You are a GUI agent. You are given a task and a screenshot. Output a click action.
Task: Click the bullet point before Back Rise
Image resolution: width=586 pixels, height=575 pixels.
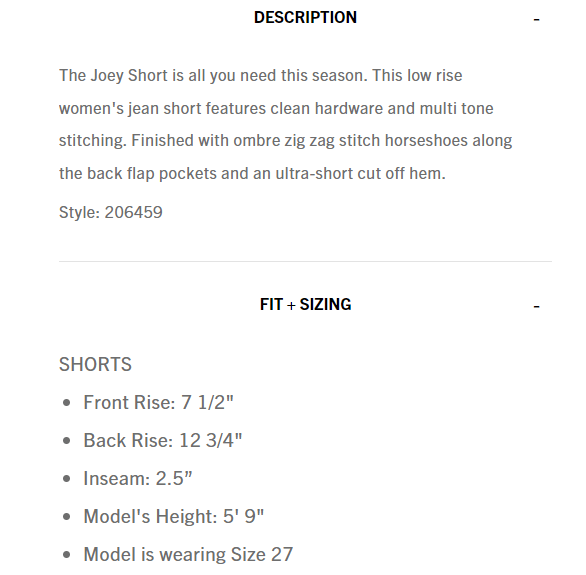pos(67,441)
